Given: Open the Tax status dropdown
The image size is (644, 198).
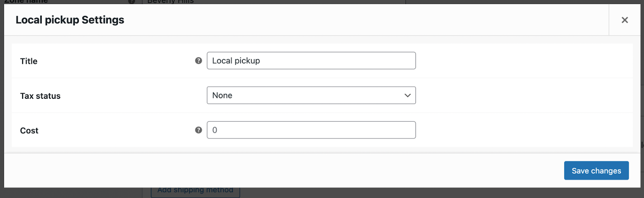Looking at the screenshot, I should (x=311, y=96).
